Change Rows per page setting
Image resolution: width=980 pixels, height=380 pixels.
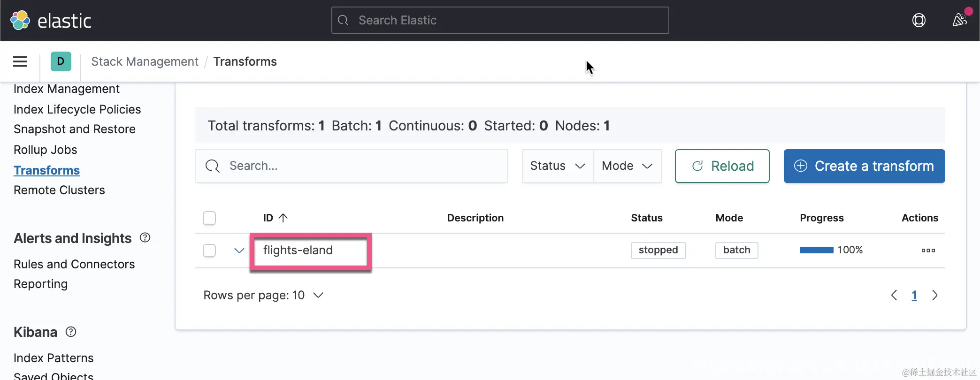[x=263, y=295]
